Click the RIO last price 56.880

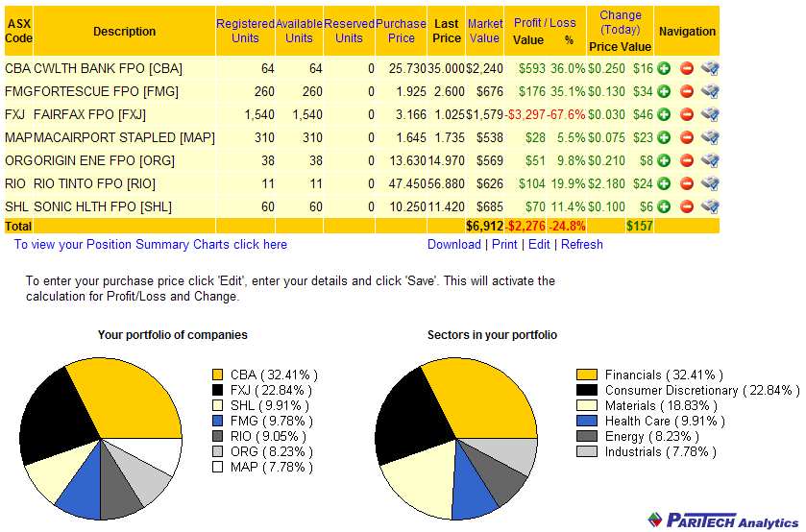(446, 183)
